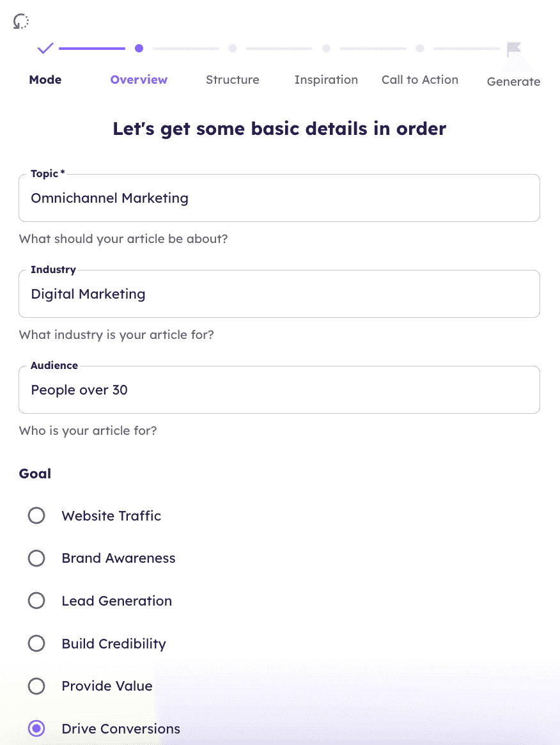Screen dimensions: 560x745
Task: Open the Structure step label
Action: [x=233, y=80]
